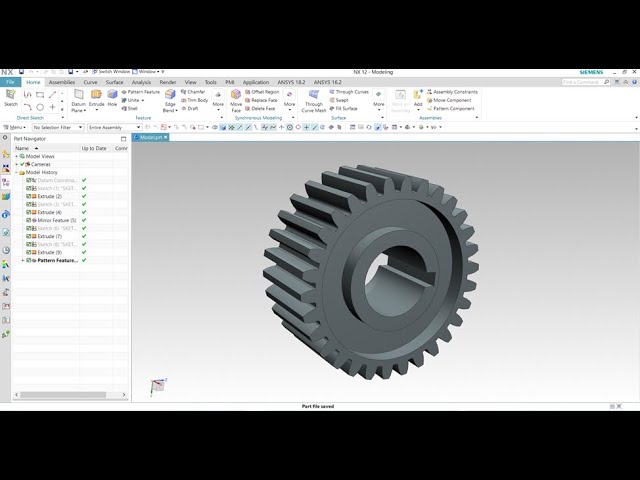Close the Model.prt document tab
The width and height of the screenshot is (640, 480).
(x=166, y=138)
